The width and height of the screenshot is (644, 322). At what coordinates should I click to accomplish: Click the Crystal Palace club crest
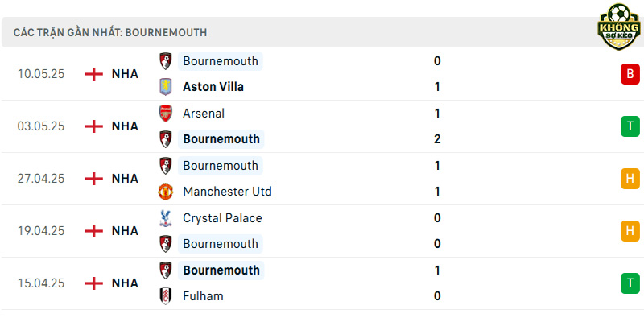(x=166, y=218)
